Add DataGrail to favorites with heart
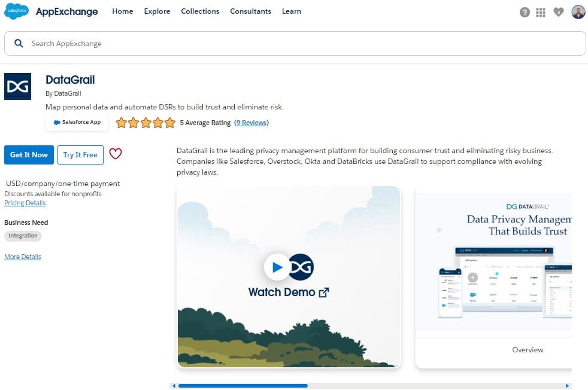This screenshot has height=390, width=588. [116, 154]
